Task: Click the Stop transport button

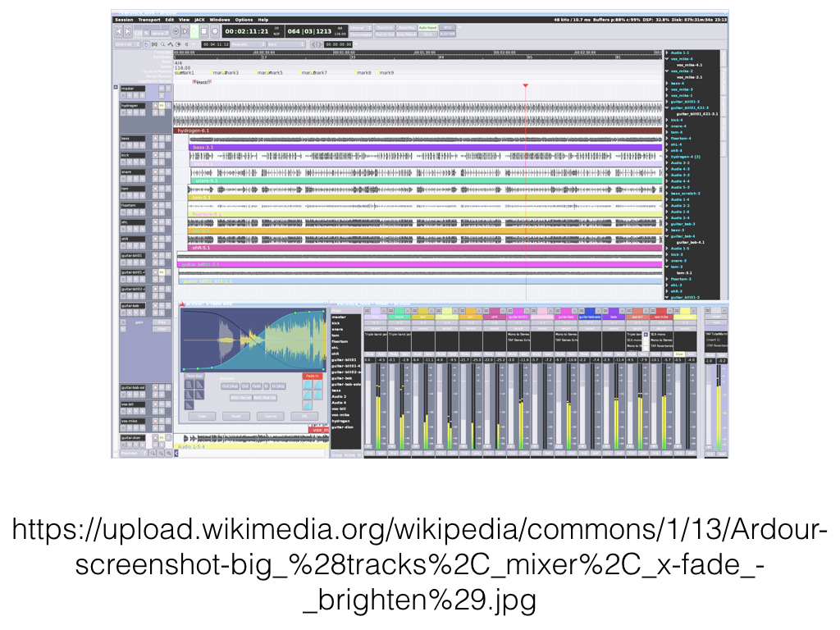Action: (203, 31)
